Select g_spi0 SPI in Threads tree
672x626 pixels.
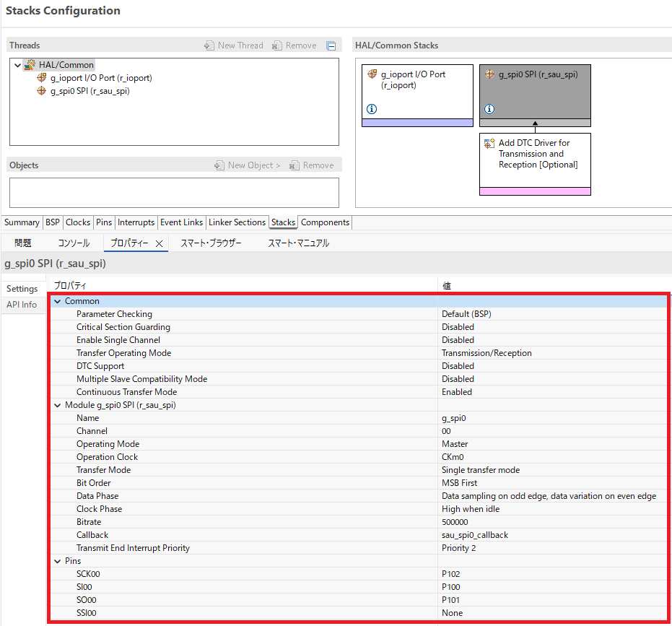90,91
